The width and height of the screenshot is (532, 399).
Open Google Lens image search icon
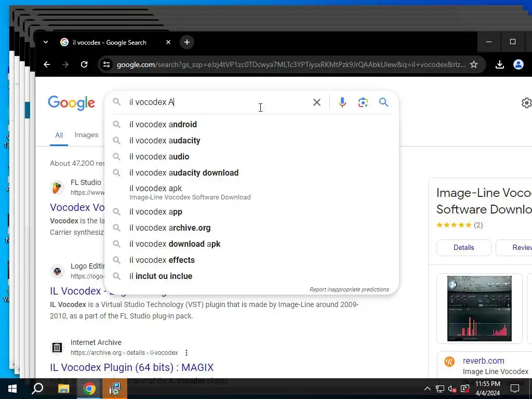(x=363, y=102)
